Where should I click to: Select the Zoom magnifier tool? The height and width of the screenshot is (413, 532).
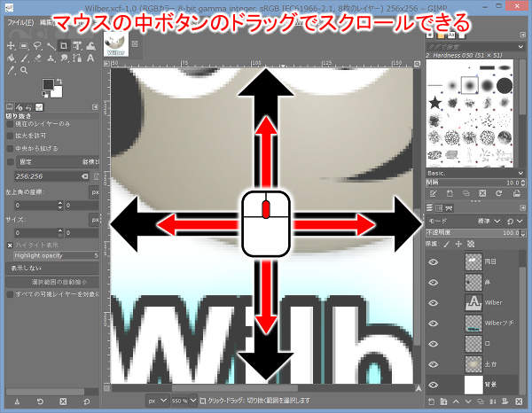[x=24, y=71]
